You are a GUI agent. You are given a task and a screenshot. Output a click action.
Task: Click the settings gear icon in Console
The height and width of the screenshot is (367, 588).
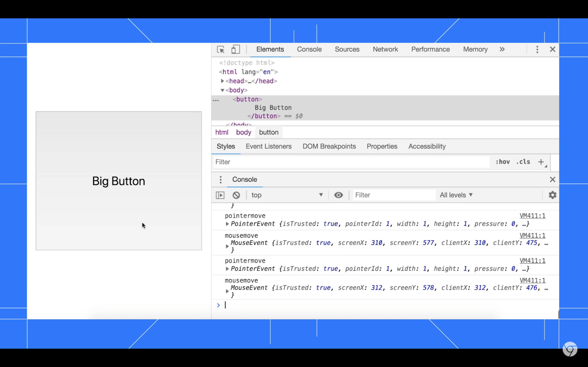pos(552,195)
